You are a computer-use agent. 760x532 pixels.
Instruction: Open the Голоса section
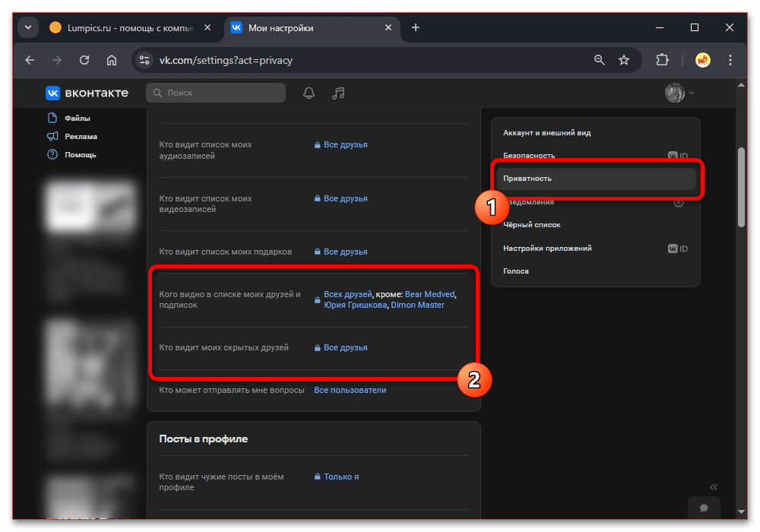pos(595,271)
